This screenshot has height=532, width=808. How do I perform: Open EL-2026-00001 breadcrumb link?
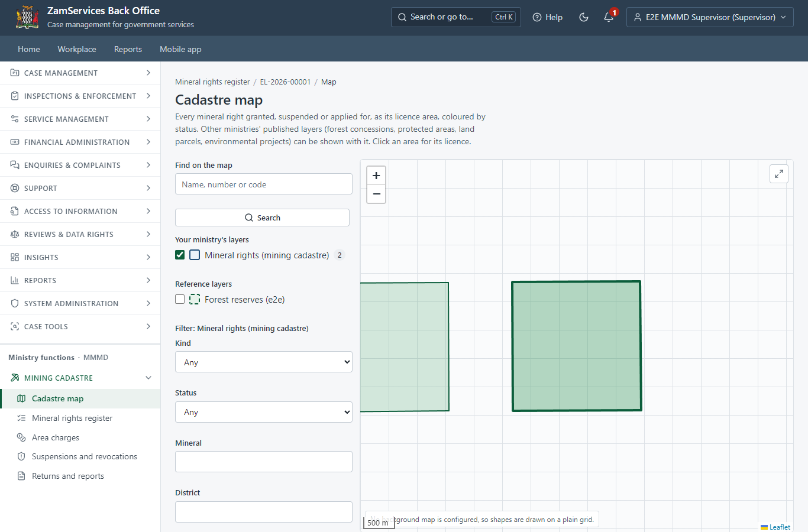(285, 82)
